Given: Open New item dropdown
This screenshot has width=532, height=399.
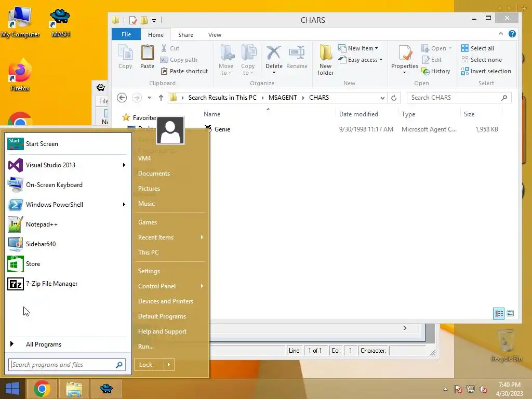Looking at the screenshot, I should 358,48.
